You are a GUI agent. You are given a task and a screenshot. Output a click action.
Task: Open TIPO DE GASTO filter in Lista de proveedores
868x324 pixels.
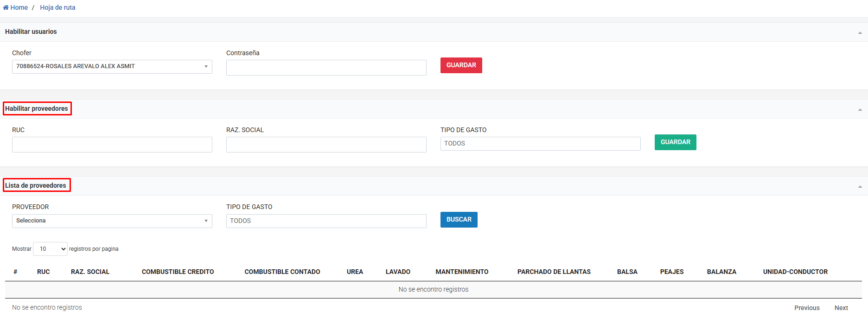326,221
